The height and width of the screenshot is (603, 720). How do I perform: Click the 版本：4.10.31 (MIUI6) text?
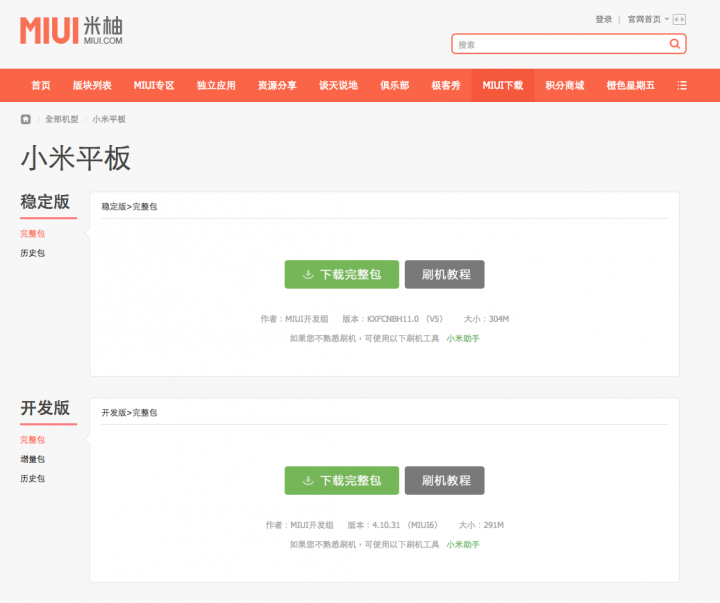(x=393, y=525)
